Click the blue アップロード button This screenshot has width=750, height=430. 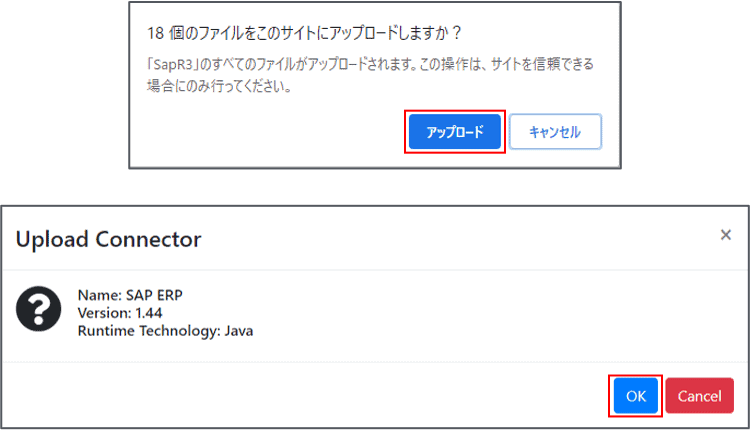(455, 131)
